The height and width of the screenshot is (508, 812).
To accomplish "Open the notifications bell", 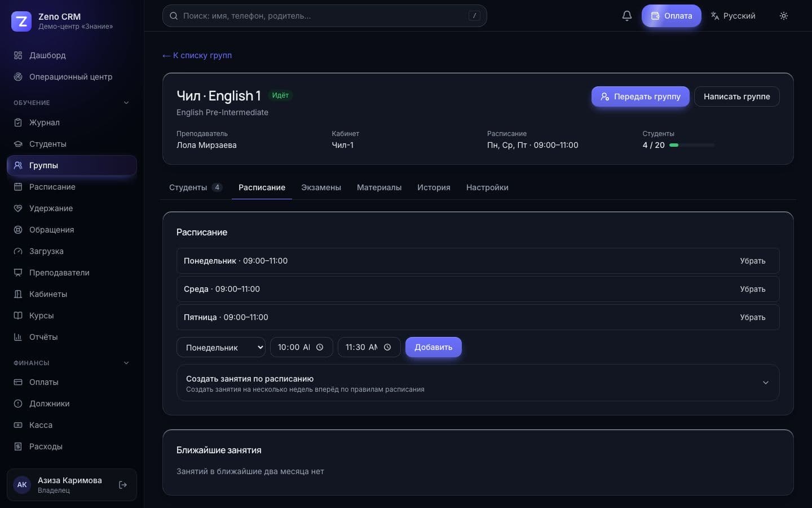I will click(626, 16).
